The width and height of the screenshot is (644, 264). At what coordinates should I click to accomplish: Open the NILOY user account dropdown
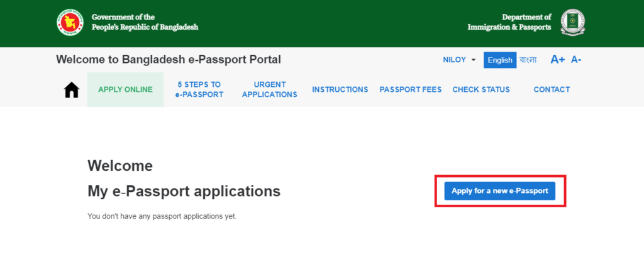459,60
